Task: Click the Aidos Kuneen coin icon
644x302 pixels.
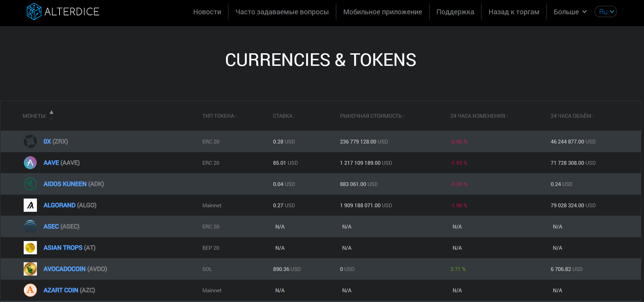Action: point(30,184)
